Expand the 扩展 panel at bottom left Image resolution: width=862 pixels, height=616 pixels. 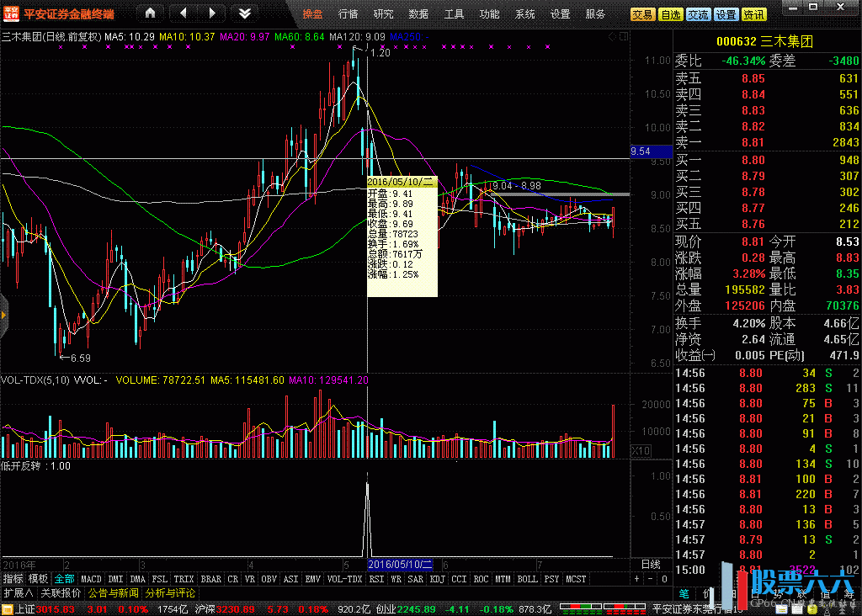point(18,592)
